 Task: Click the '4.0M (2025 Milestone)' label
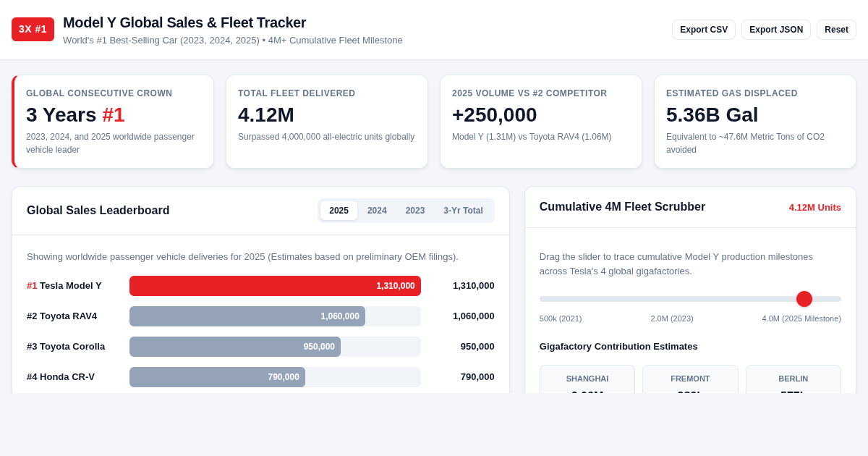coord(801,318)
